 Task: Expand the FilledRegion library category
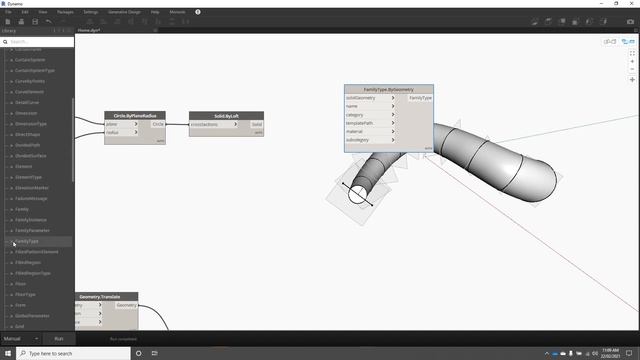click(x=11, y=262)
